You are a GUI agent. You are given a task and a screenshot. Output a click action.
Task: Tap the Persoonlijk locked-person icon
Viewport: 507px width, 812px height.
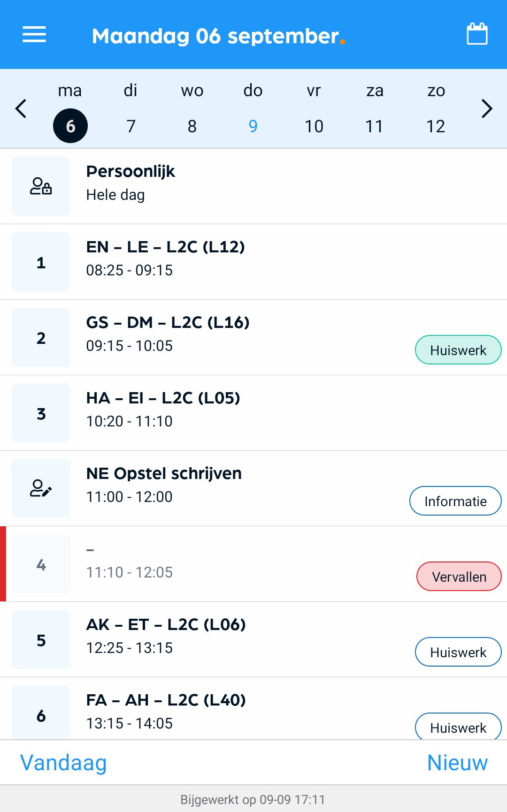[41, 186]
